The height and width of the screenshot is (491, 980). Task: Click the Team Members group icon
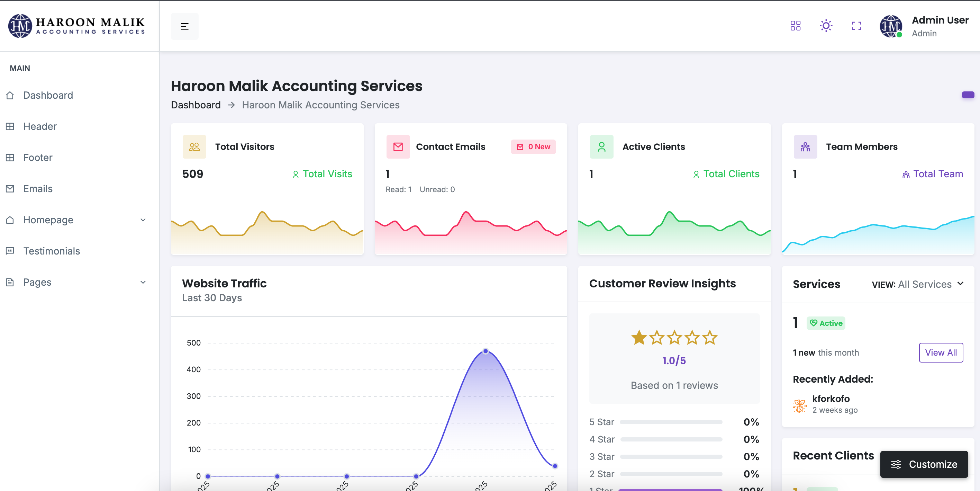805,146
